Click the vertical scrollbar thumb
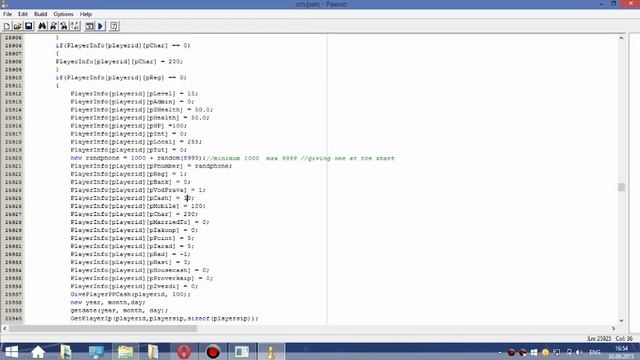Viewport: 640px width, 360px height. (x=621, y=187)
